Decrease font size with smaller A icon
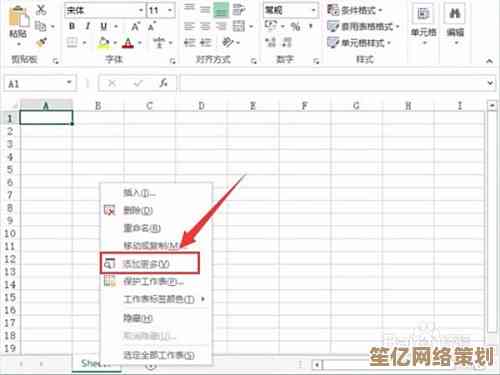The width and height of the screenshot is (500, 375). coord(152,26)
